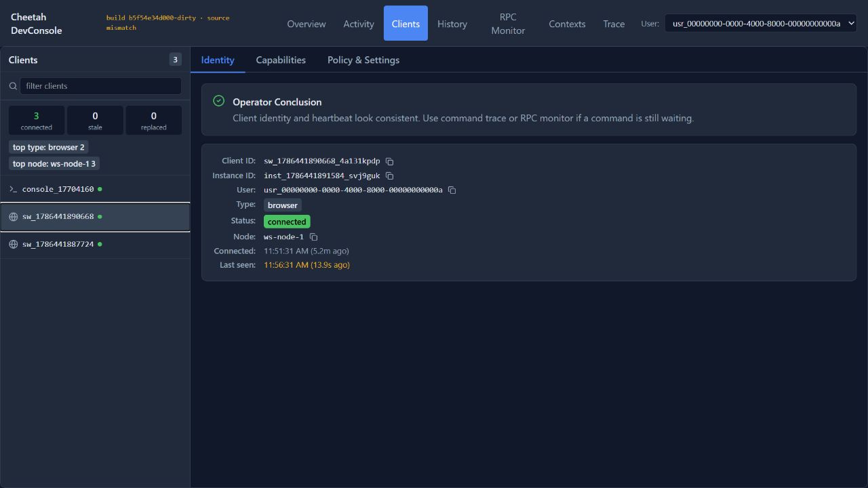
Task: Select client sw_1786441890668 in list
Action: 95,217
